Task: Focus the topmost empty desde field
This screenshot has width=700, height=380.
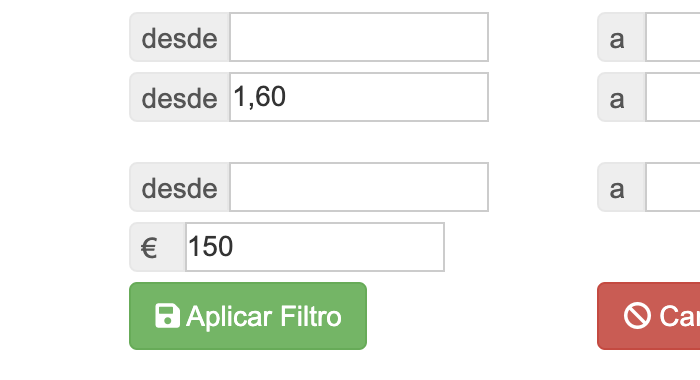Action: pyautogui.click(x=359, y=37)
